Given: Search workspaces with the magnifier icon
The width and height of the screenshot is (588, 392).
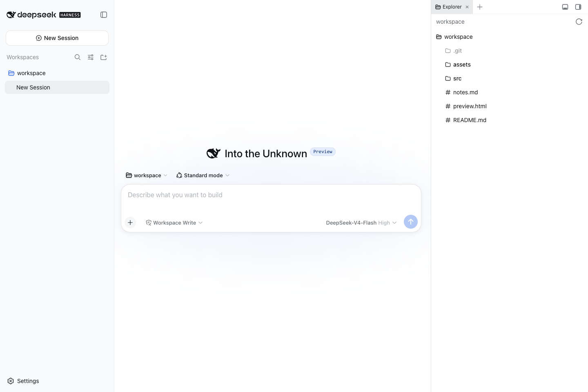Looking at the screenshot, I should [78, 57].
